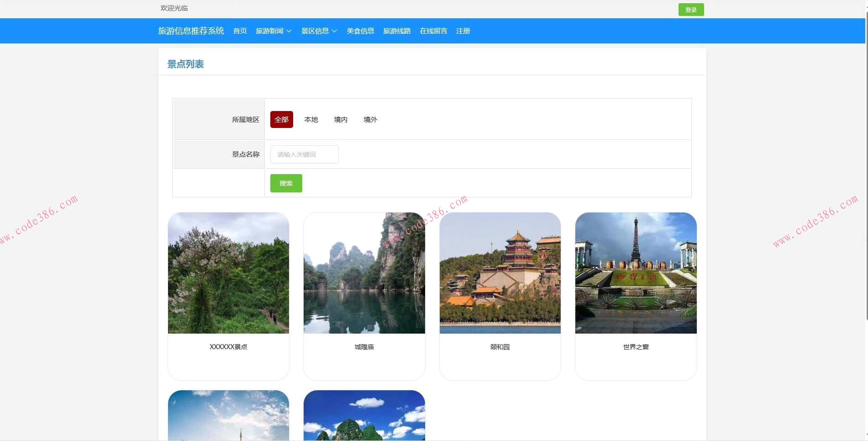The height and width of the screenshot is (441, 868).
Task: Go to the 旅游线路 section
Action: click(397, 31)
